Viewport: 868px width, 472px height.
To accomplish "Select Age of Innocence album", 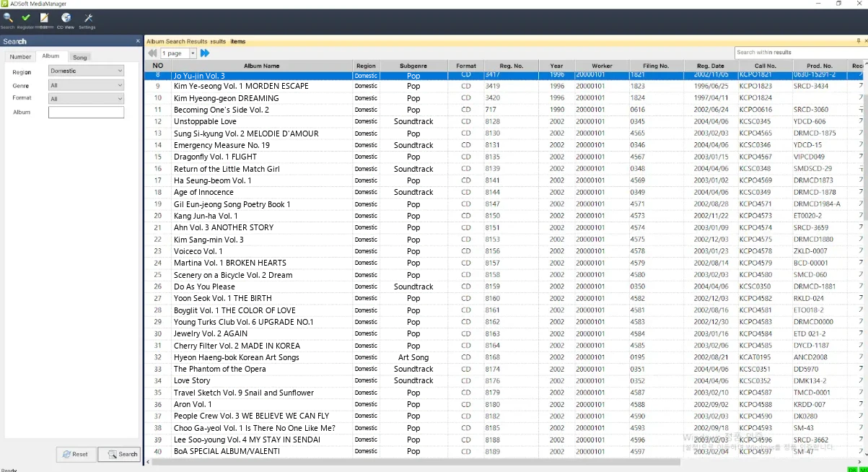I will click(x=504, y=192).
